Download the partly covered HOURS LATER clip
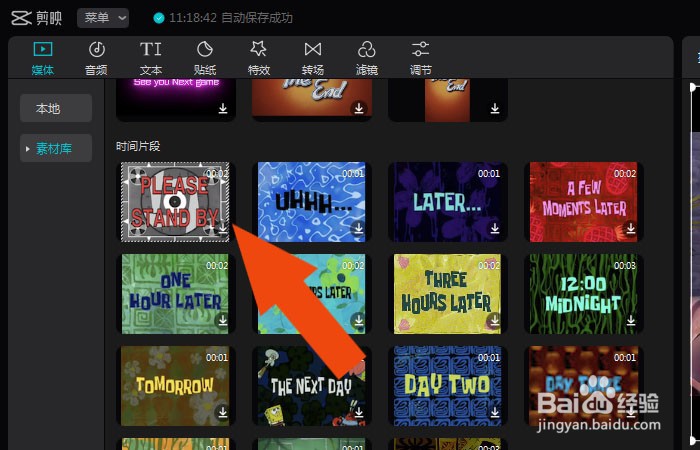The height and width of the screenshot is (450, 700). click(358, 321)
